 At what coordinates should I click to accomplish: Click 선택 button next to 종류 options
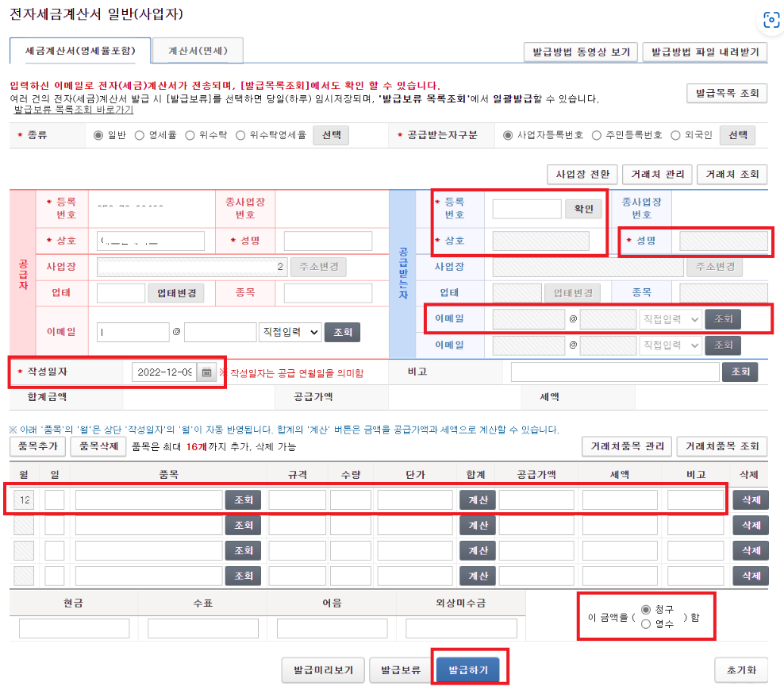[331, 135]
